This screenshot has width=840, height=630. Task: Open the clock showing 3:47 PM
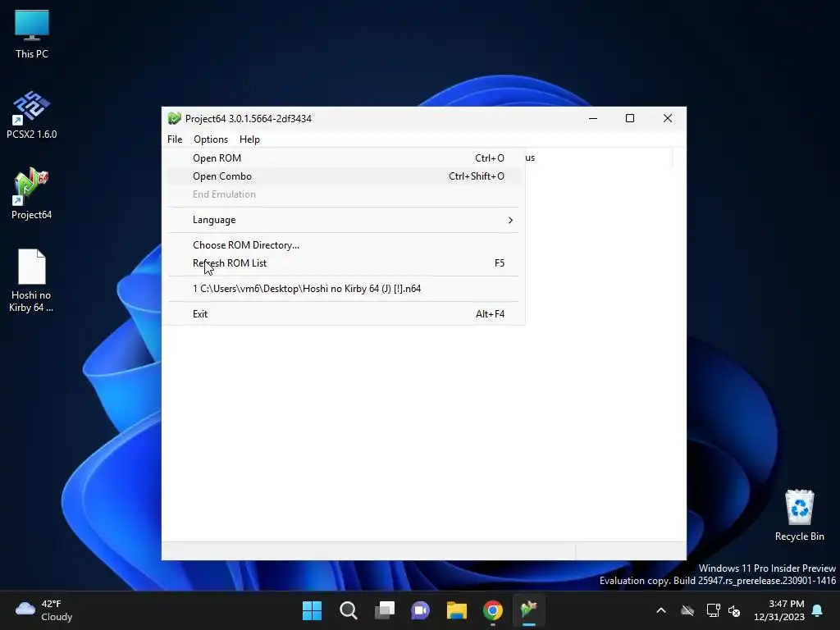(x=779, y=610)
